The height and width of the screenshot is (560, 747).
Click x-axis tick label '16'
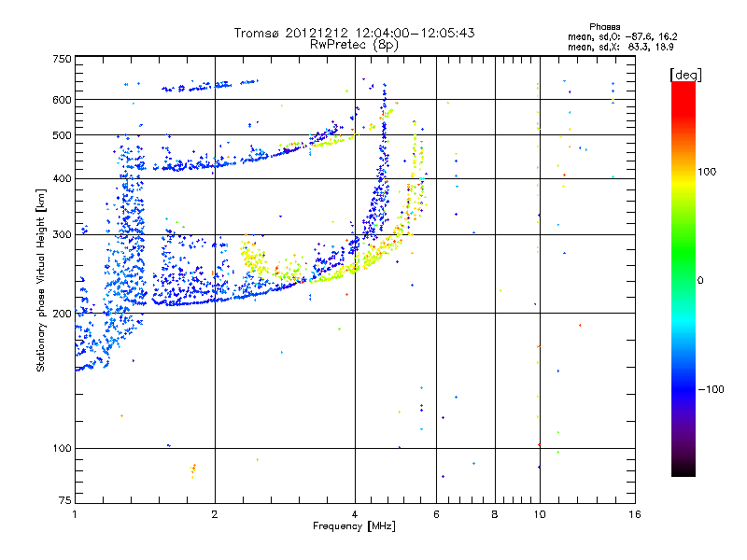635,514
